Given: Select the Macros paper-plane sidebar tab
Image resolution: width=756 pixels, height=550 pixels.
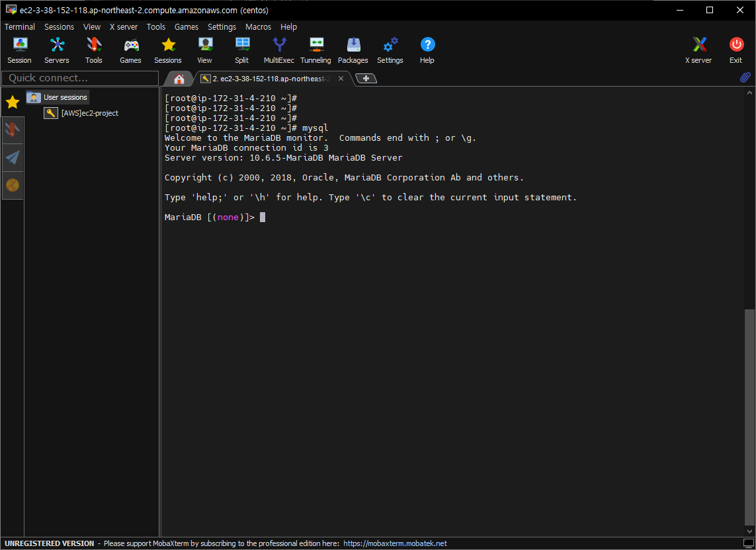Looking at the screenshot, I should pos(12,157).
